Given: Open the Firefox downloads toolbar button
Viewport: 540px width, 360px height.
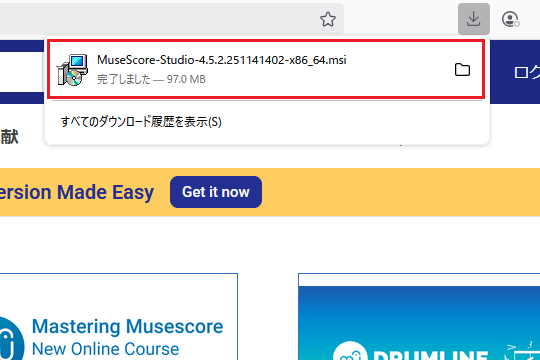Looking at the screenshot, I should pos(474,19).
